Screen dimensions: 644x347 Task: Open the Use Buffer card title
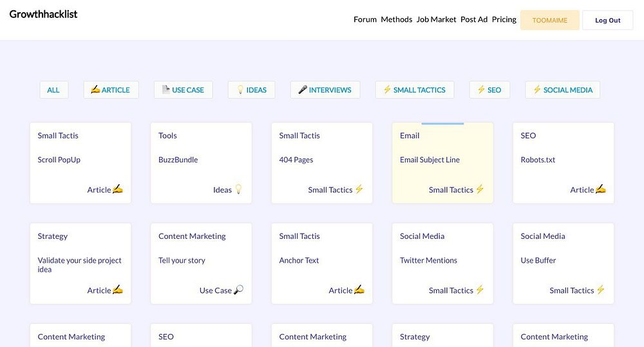[x=538, y=260]
